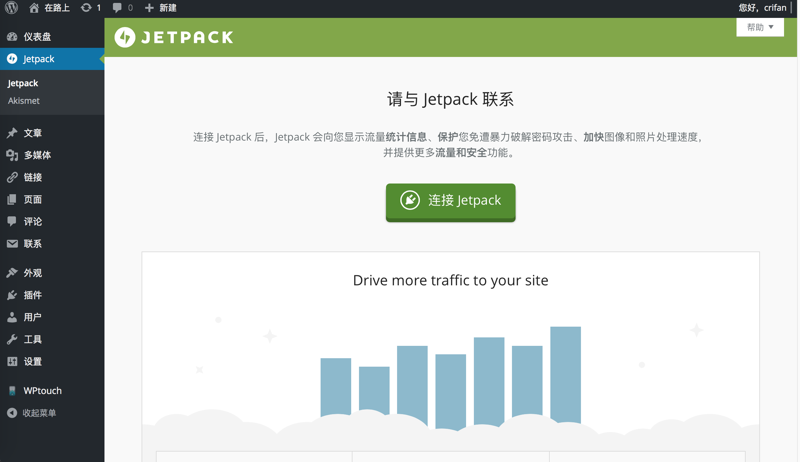Click '收起菜单' to collapse the sidebar
The width and height of the screenshot is (800, 462).
(x=39, y=413)
